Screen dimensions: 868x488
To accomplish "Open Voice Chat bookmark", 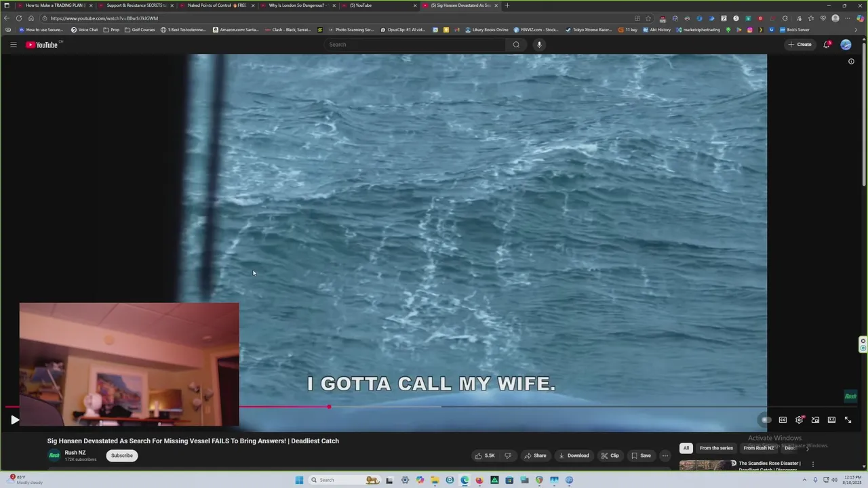I will click(84, 30).
